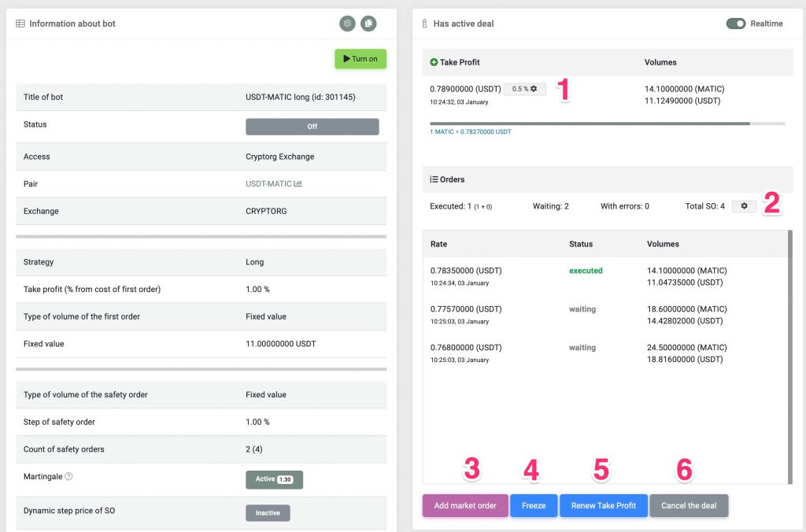Click bot title USDT-MATIC long (id: 301145)
The width and height of the screenshot is (806, 532).
(x=300, y=97)
